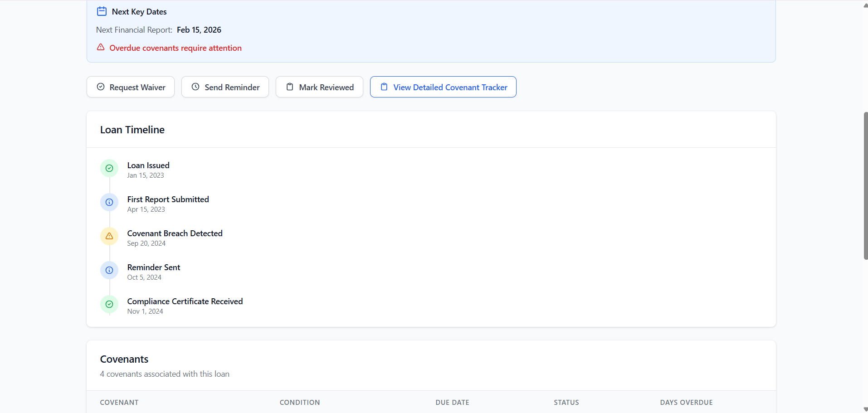Click the DAYS OVERDUE column header
The image size is (868, 413).
pos(687,403)
